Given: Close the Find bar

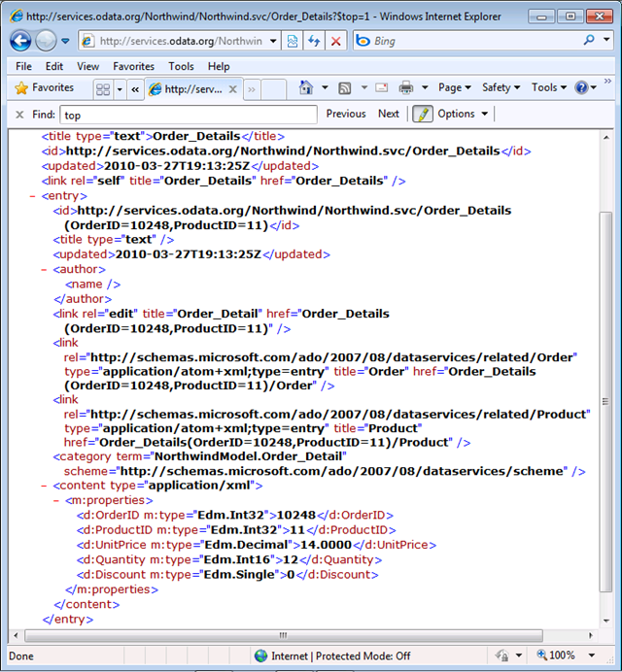Looking at the screenshot, I should [x=19, y=114].
